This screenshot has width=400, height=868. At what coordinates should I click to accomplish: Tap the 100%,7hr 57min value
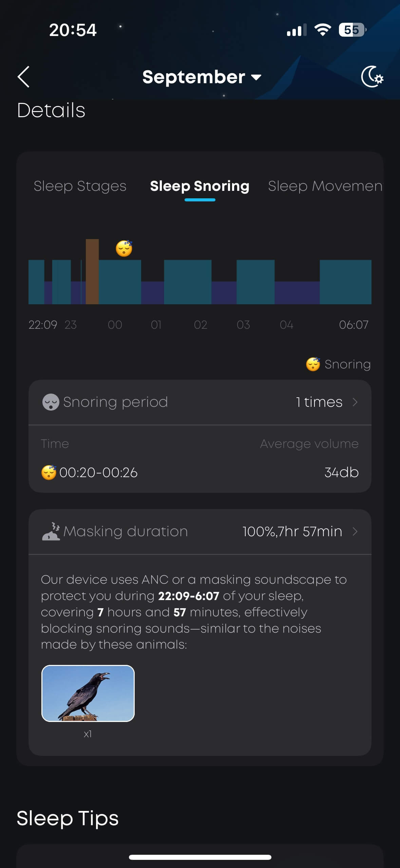click(x=292, y=531)
